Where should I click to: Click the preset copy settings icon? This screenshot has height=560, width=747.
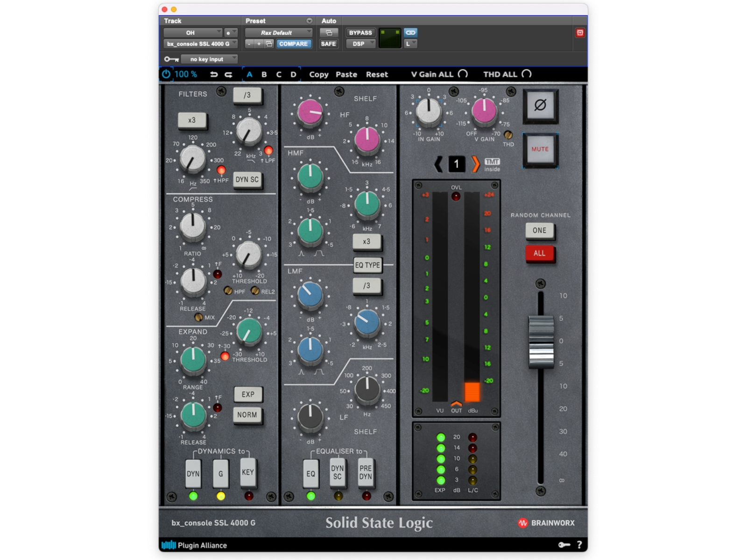[269, 44]
